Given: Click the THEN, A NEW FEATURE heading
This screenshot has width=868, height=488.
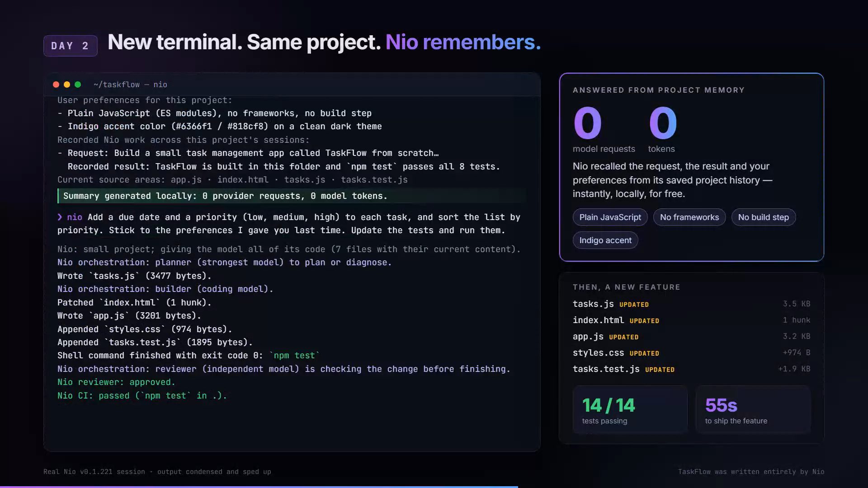Looking at the screenshot, I should click(x=627, y=287).
